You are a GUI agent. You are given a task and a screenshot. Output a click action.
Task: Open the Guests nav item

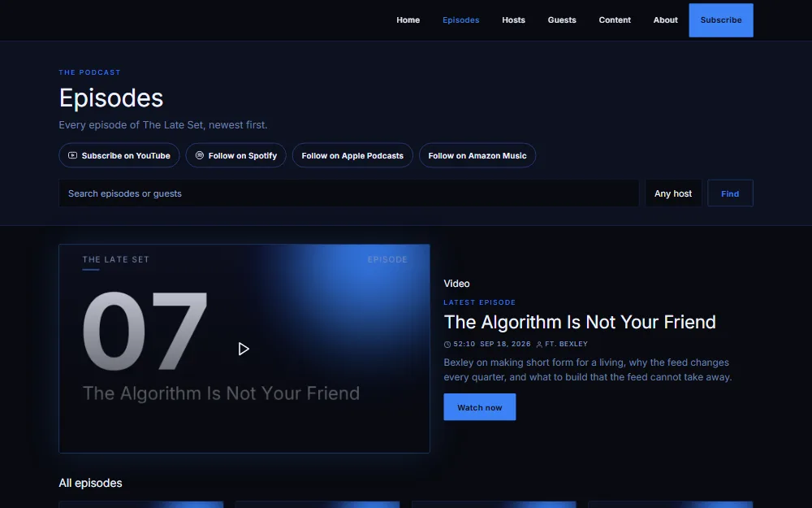tap(562, 20)
